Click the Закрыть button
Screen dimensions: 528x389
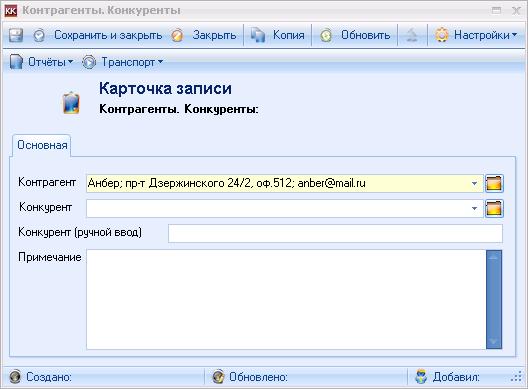tap(204, 35)
